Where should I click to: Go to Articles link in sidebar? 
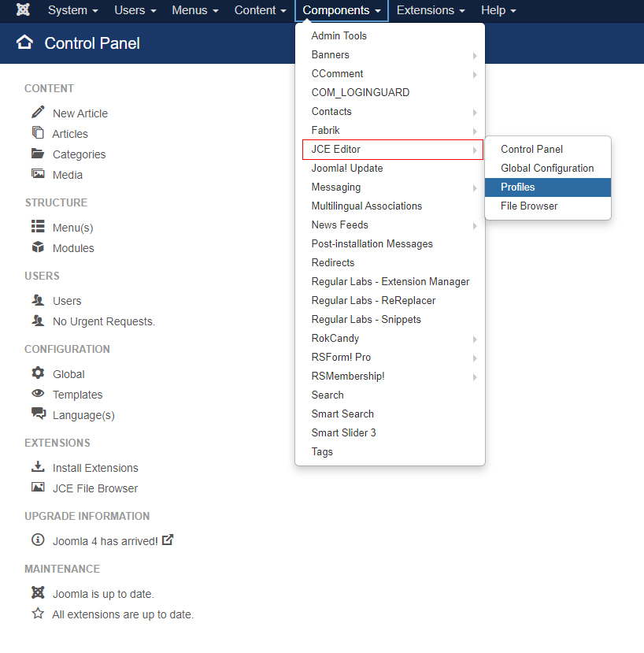point(70,134)
